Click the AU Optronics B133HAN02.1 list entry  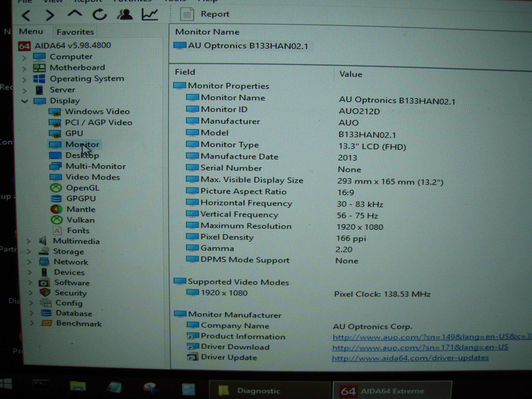tap(241, 46)
